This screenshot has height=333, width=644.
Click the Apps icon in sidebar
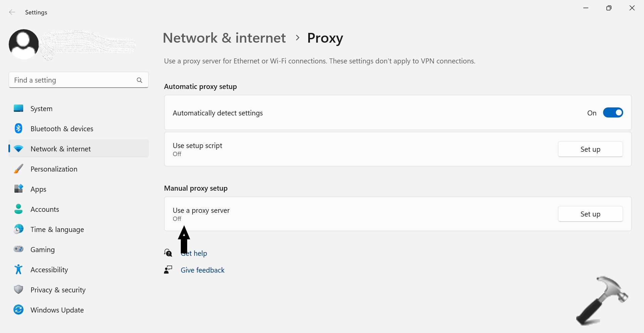[18, 189]
